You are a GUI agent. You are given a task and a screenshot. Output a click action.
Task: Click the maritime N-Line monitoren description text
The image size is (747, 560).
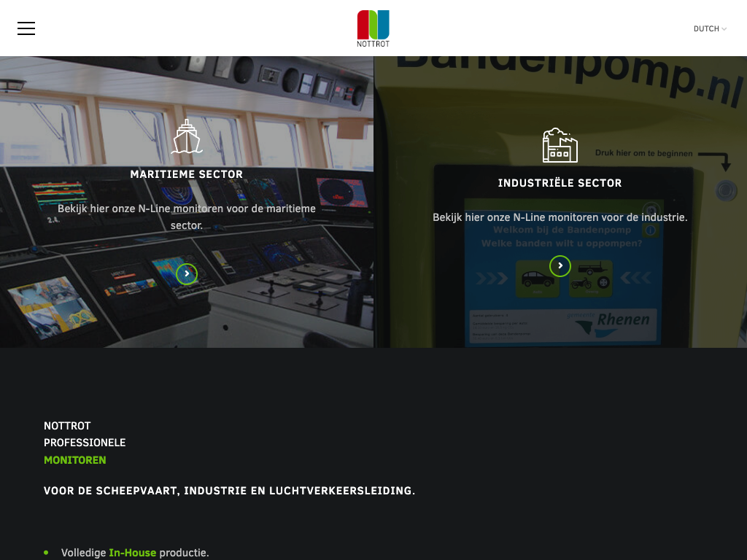(x=187, y=217)
